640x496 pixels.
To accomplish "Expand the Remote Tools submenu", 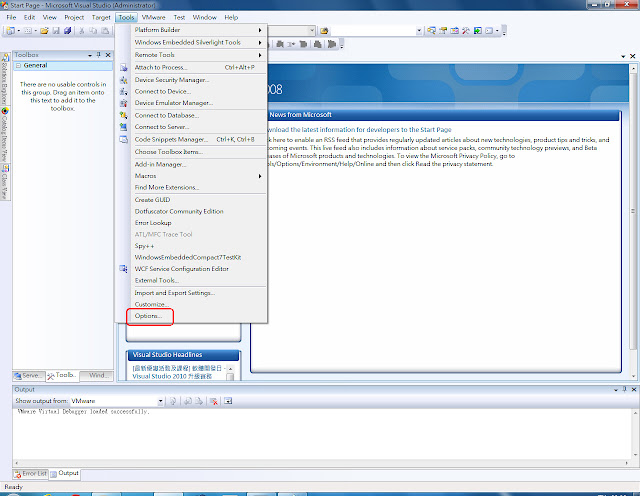I will 260,55.
